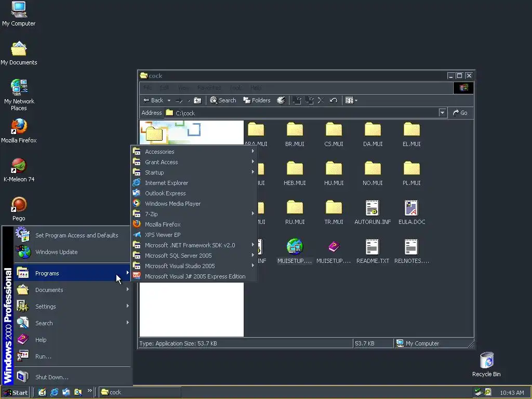Expand the Startup submenu
532x399 pixels.
pos(194,172)
